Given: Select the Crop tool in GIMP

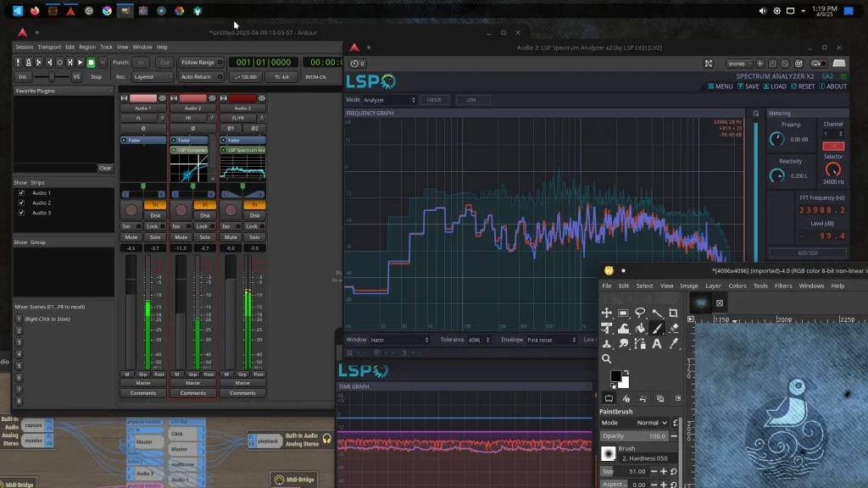Looking at the screenshot, I should click(674, 313).
